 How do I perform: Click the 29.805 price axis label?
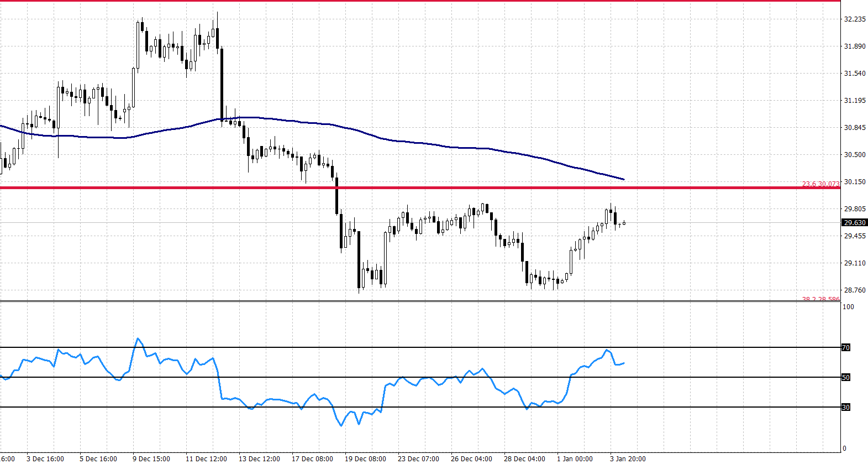click(854, 208)
